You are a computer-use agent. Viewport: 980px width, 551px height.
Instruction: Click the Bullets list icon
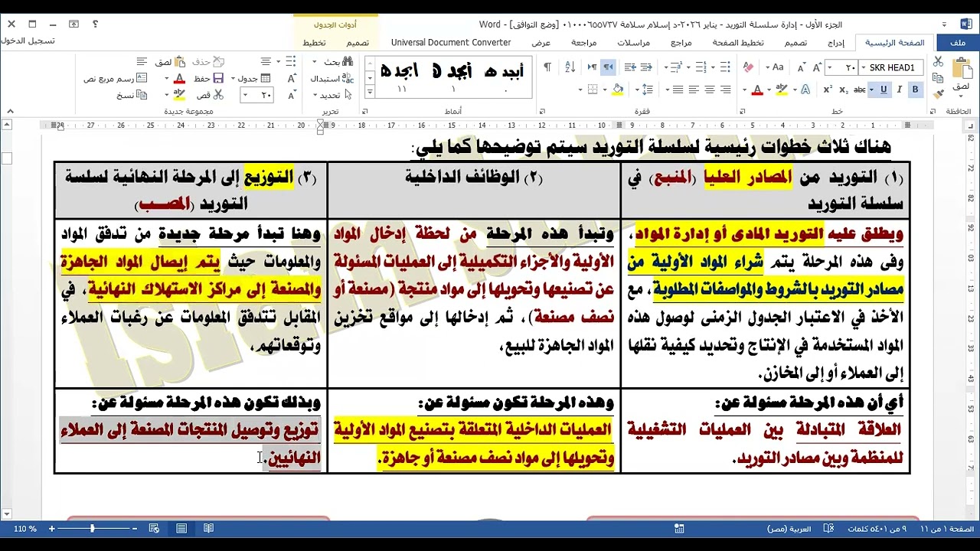click(x=725, y=67)
